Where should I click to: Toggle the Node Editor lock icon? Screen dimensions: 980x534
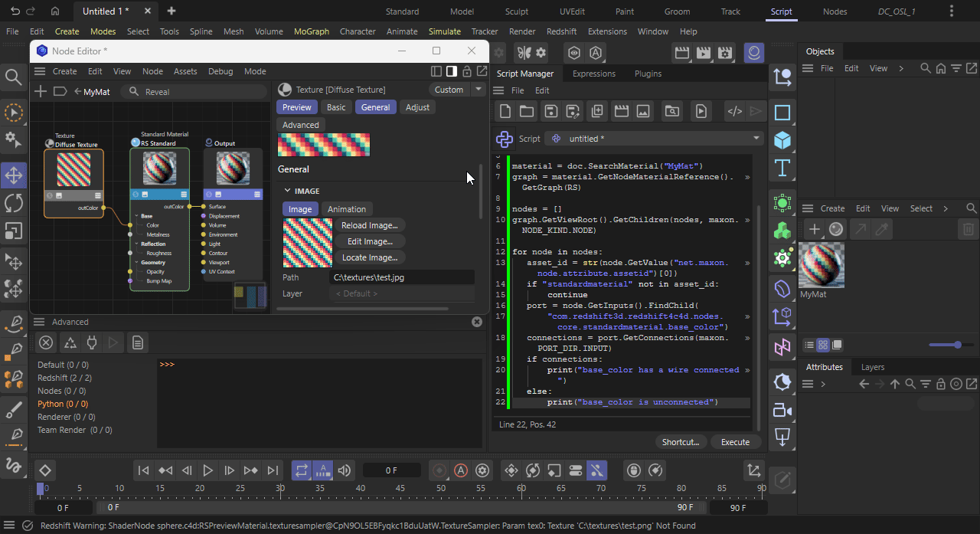tap(466, 71)
